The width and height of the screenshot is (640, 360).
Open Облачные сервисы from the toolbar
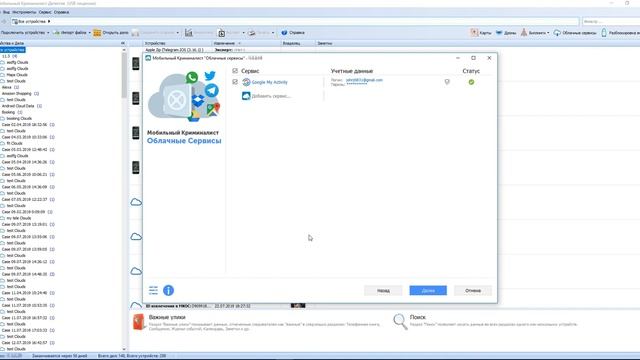[575, 33]
